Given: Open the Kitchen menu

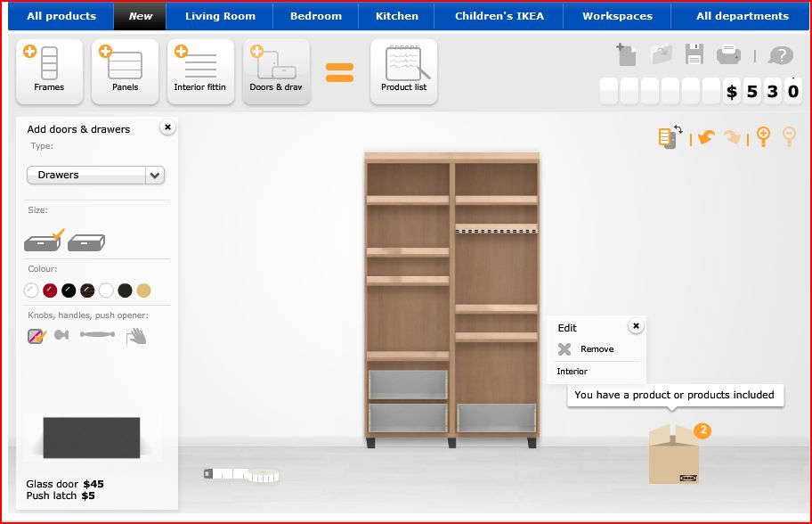Looking at the screenshot, I should click(397, 16).
